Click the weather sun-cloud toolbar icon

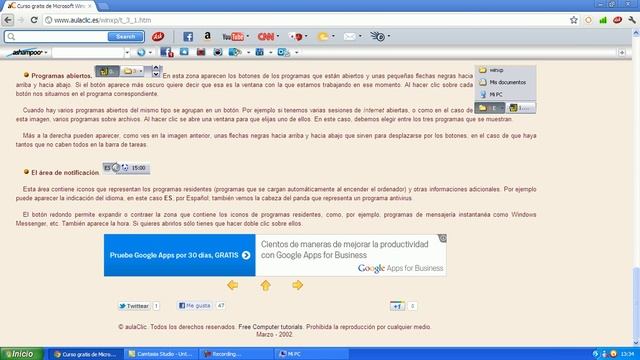[x=323, y=37]
